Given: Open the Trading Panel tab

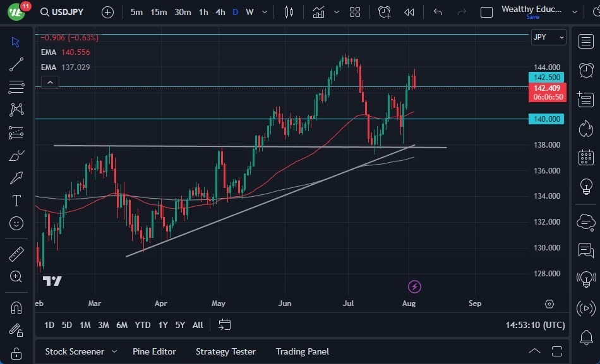Looking at the screenshot, I should click(302, 351).
